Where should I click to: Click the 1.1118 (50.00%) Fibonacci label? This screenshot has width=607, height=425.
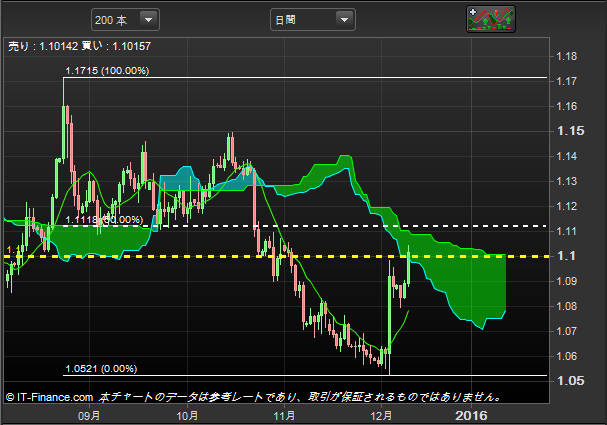click(x=104, y=220)
